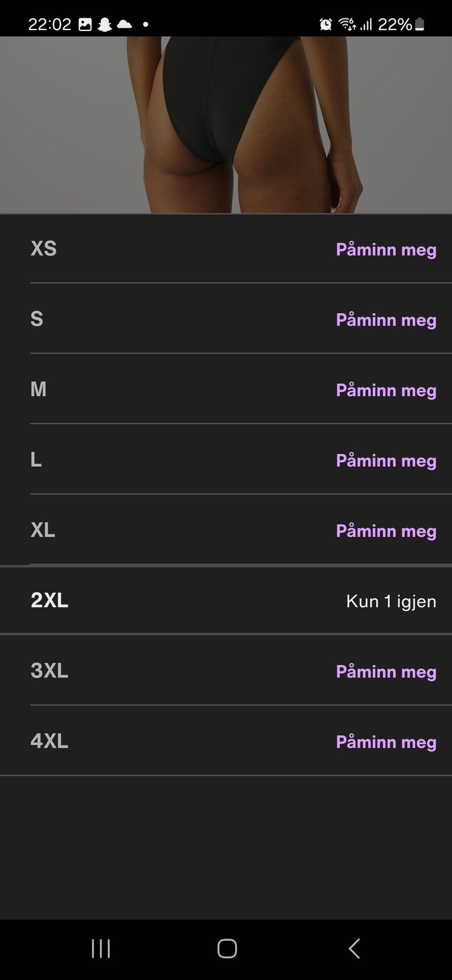Viewport: 452px width, 980px height.
Task: Tap the "Kun 1 igjen" stock label
Action: coord(391,601)
